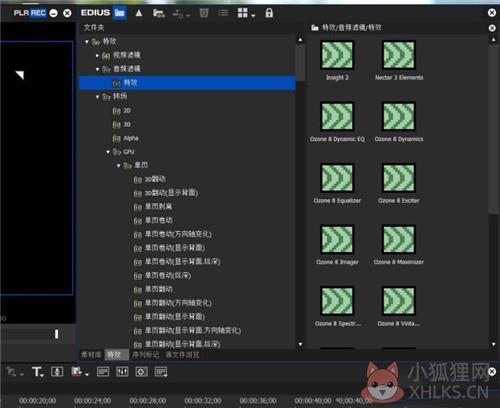Open the add-to-timeline dropdown arrow
This screenshot has width=500, height=408.
[x=188, y=16]
